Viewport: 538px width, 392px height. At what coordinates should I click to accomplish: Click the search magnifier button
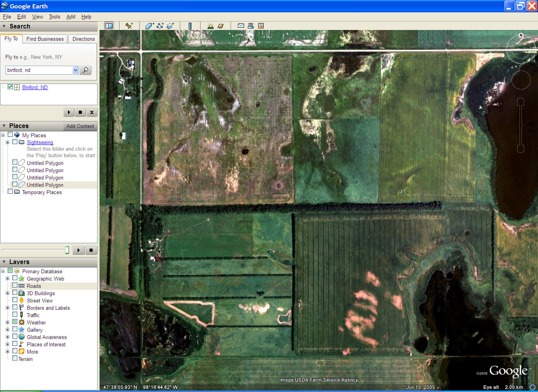[85, 70]
